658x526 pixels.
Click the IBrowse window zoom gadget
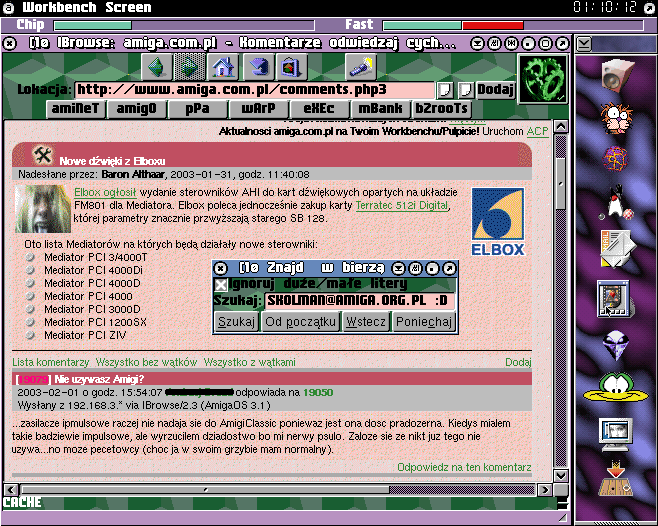545,43
